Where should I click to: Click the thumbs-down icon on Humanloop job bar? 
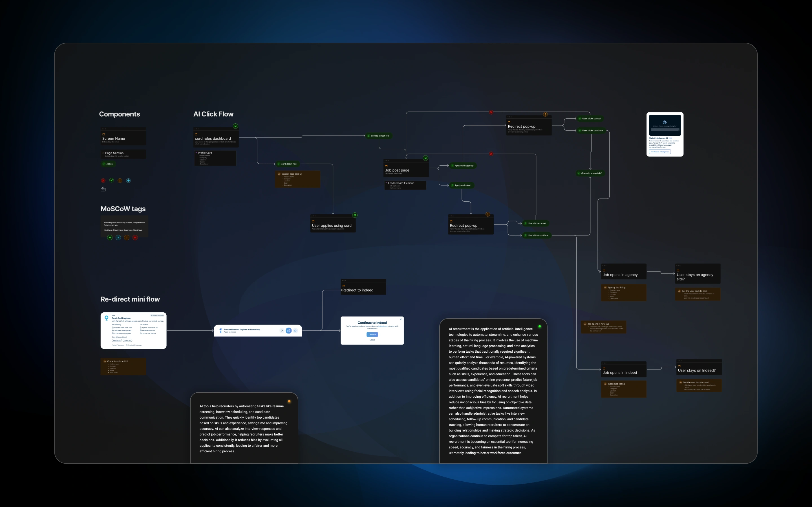click(x=282, y=331)
